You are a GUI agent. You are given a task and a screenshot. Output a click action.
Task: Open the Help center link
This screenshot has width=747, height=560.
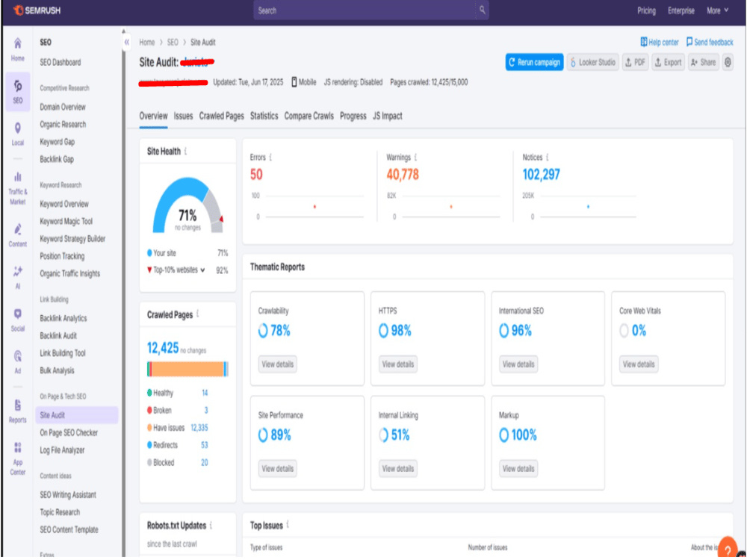pos(660,43)
